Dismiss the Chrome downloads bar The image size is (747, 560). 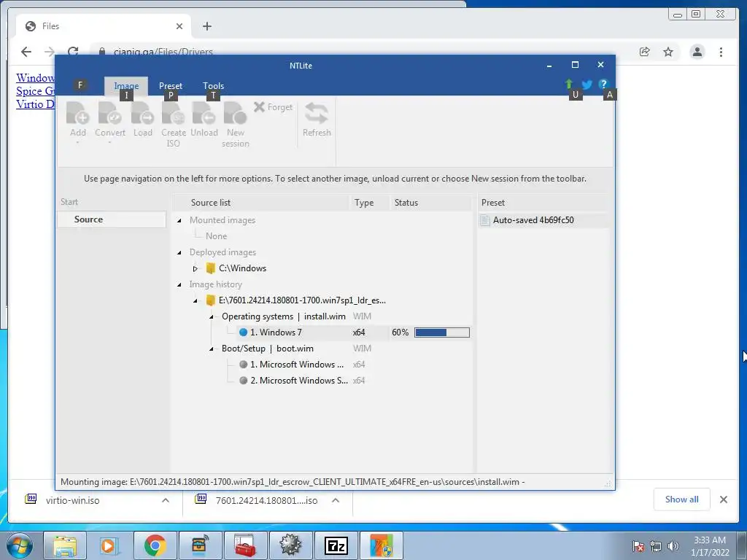724,499
